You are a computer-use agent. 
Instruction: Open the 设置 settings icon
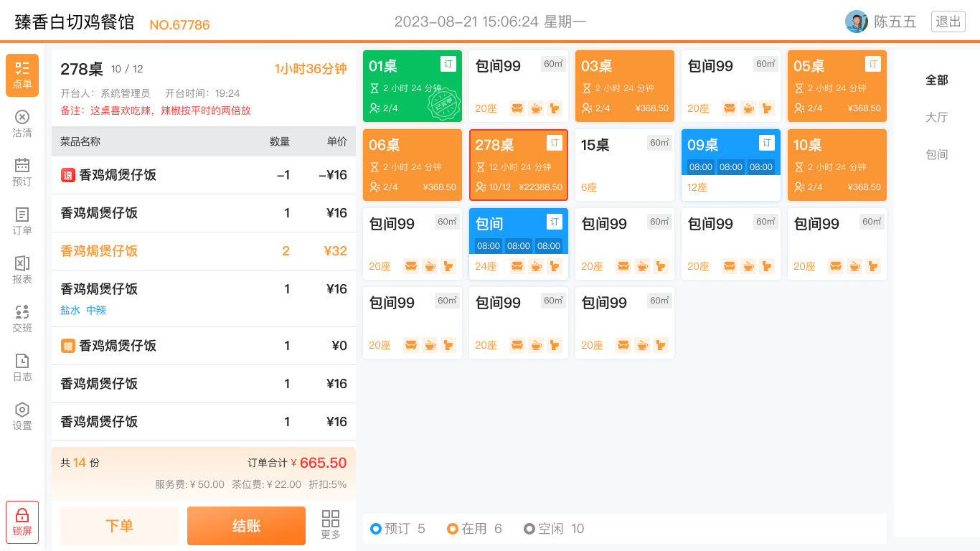tap(22, 410)
